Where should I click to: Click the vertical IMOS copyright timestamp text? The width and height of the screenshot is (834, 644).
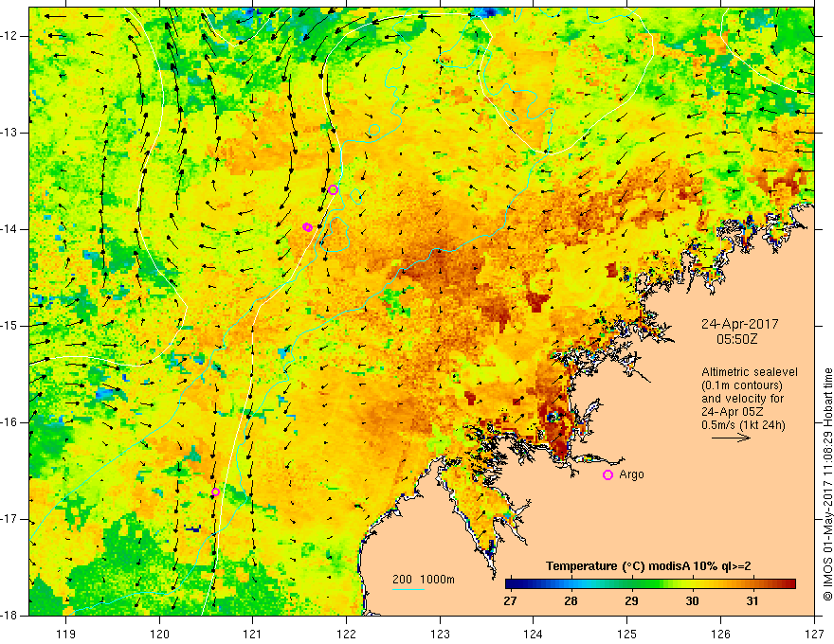[827, 484]
